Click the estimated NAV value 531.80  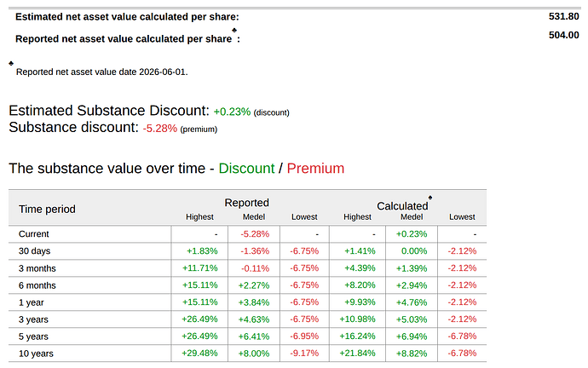click(x=563, y=16)
